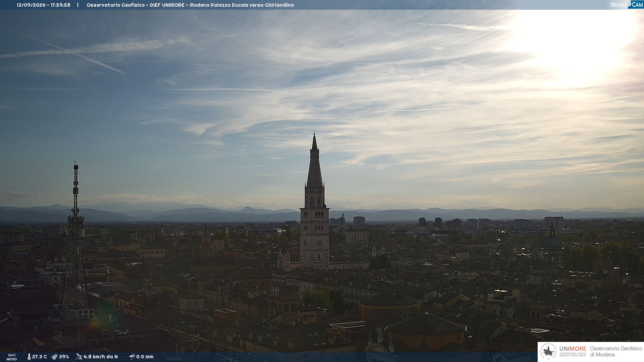Click the UNIMORE wordmark in the logo
This screenshot has width=644, height=362.
573,349
